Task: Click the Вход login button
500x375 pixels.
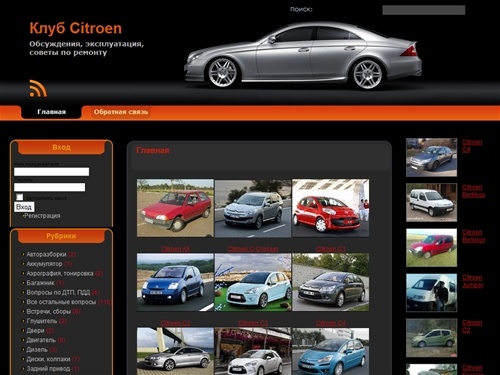Action: tap(24, 207)
